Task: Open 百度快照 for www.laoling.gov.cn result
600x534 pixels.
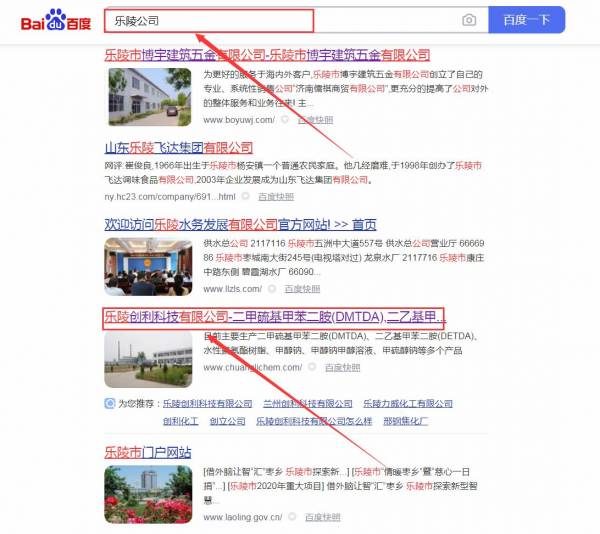Action: (x=322, y=517)
